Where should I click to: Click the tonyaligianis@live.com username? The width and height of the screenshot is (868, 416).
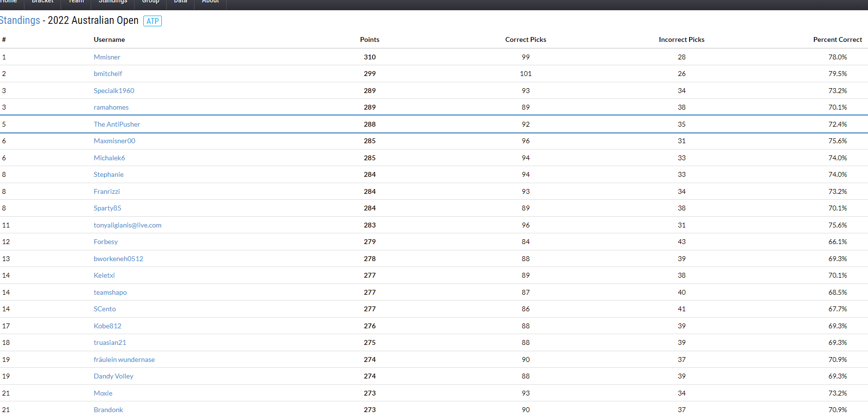[127, 225]
